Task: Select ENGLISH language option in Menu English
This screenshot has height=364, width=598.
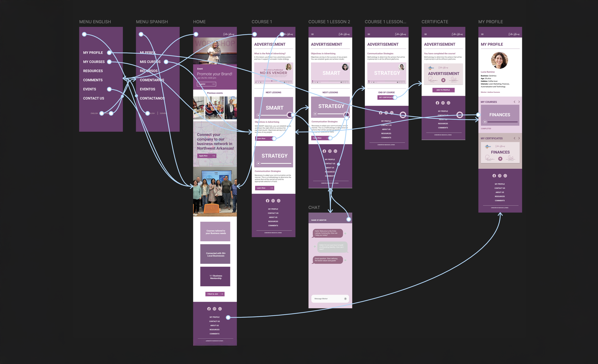Action: coord(94,113)
